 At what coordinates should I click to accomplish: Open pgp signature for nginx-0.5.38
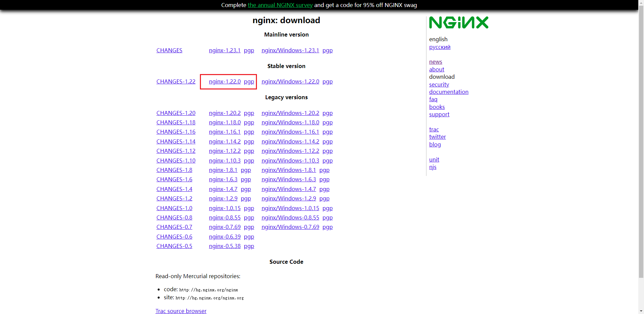click(x=249, y=246)
